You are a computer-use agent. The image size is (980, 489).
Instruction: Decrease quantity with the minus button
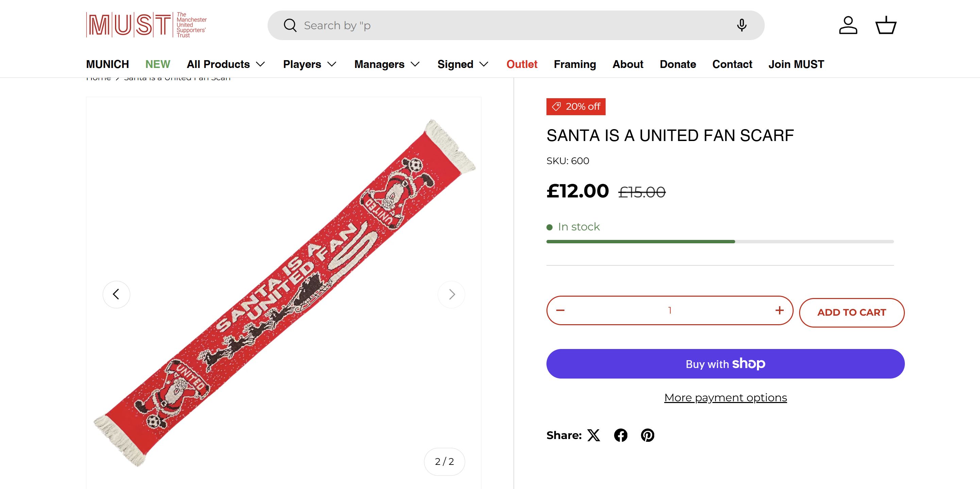coord(560,310)
